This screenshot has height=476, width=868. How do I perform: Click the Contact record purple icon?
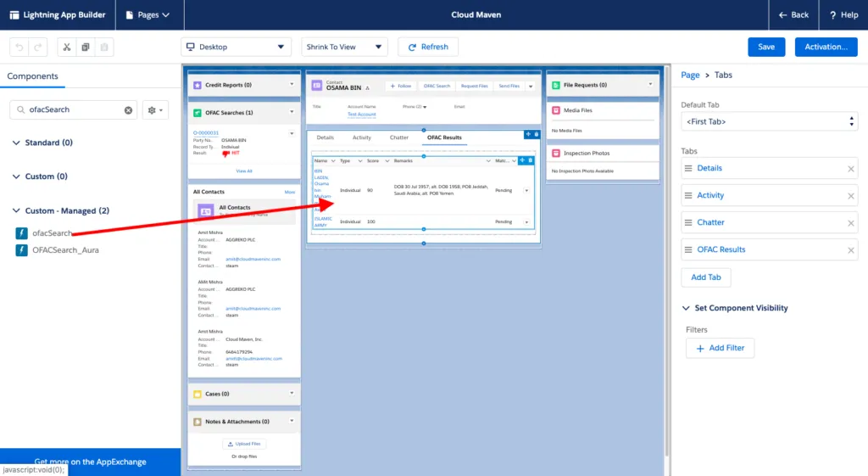317,86
